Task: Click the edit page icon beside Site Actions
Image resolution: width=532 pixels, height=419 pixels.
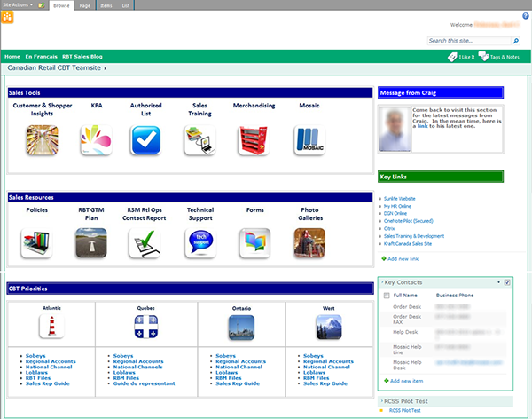Action: click(x=42, y=5)
